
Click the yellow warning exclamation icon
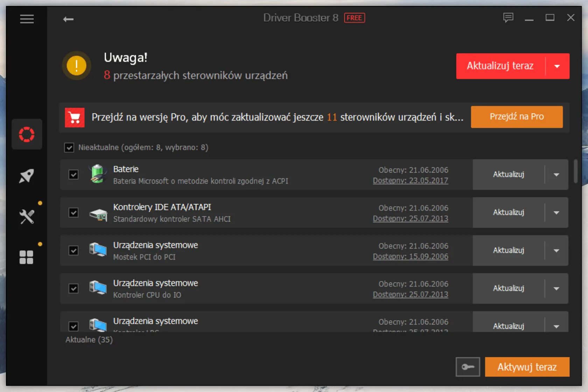coord(77,65)
